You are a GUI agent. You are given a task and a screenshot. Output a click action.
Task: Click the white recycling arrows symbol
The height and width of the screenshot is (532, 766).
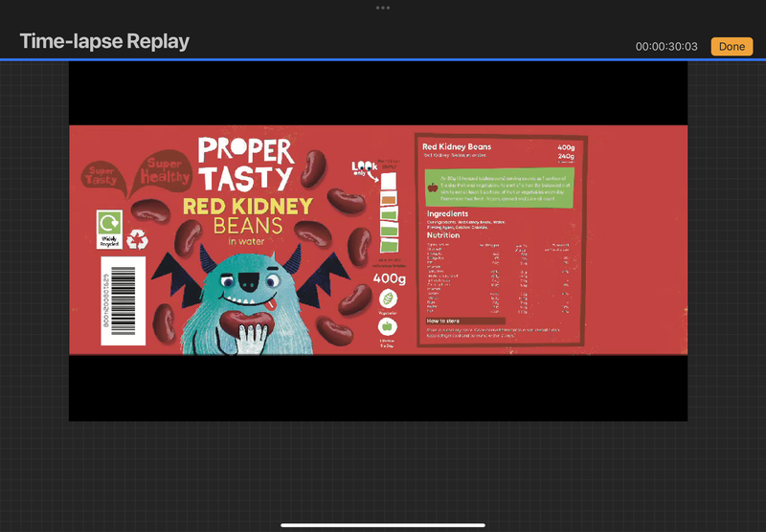tap(139, 237)
